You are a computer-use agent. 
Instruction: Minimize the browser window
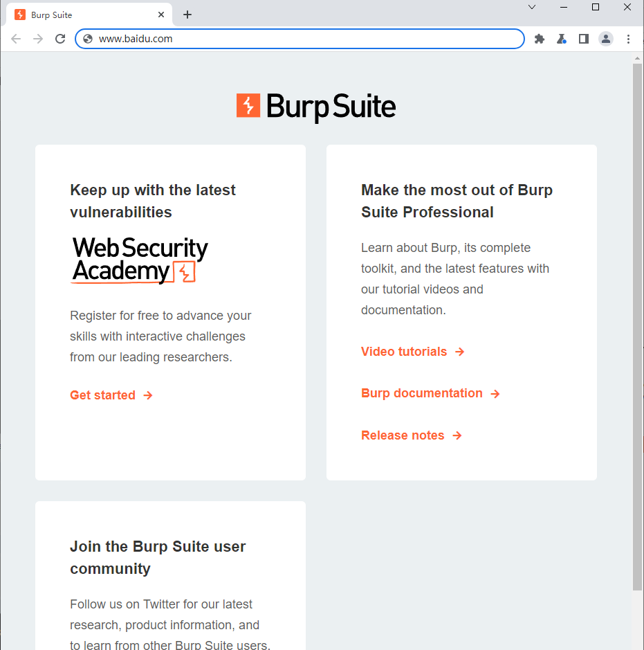tap(564, 7)
